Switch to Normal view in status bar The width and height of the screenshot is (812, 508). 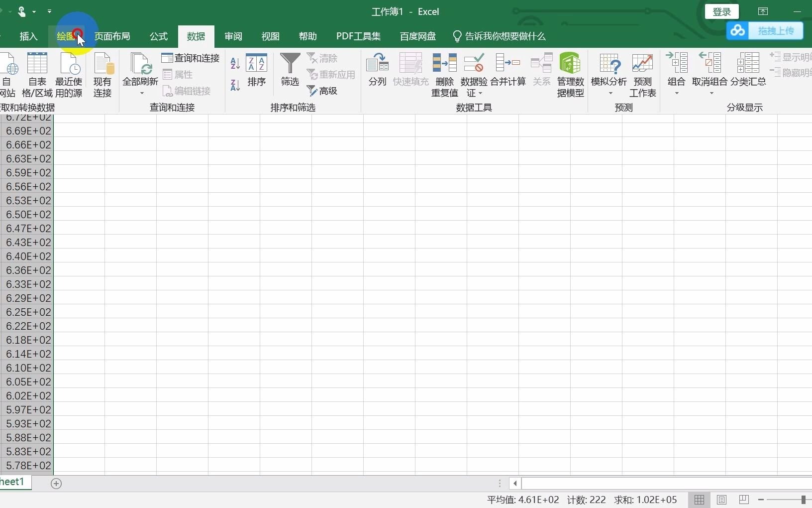click(699, 500)
